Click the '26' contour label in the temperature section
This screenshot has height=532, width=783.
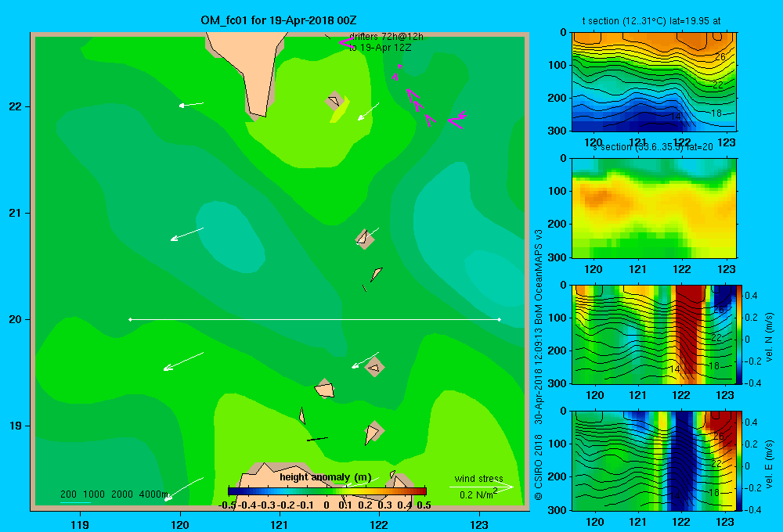[x=720, y=57]
